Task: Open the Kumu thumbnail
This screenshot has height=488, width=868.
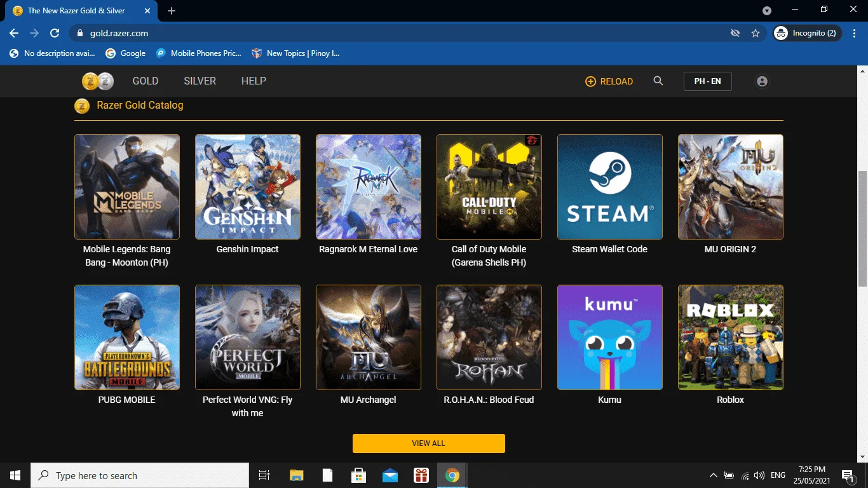Action: (x=610, y=337)
